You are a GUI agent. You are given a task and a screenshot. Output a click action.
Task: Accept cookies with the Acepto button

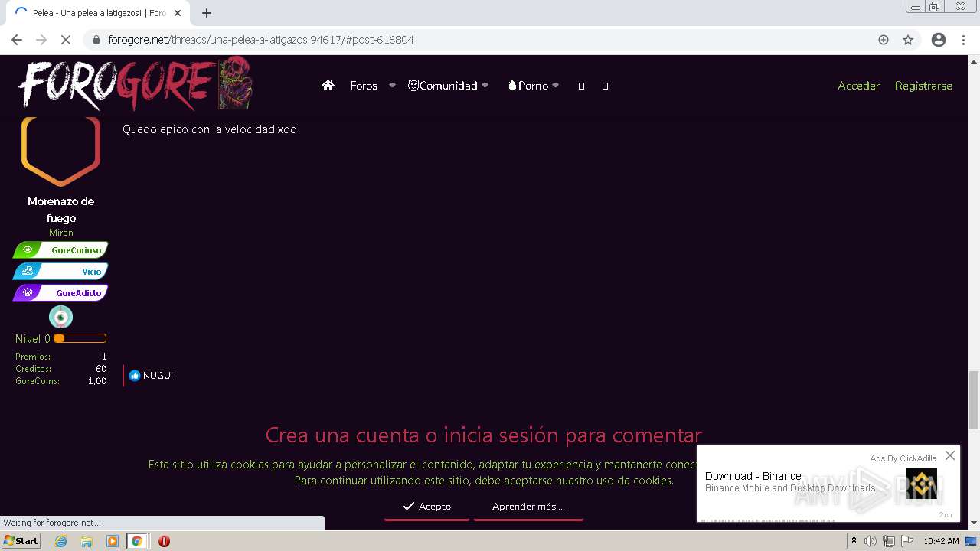tap(426, 507)
